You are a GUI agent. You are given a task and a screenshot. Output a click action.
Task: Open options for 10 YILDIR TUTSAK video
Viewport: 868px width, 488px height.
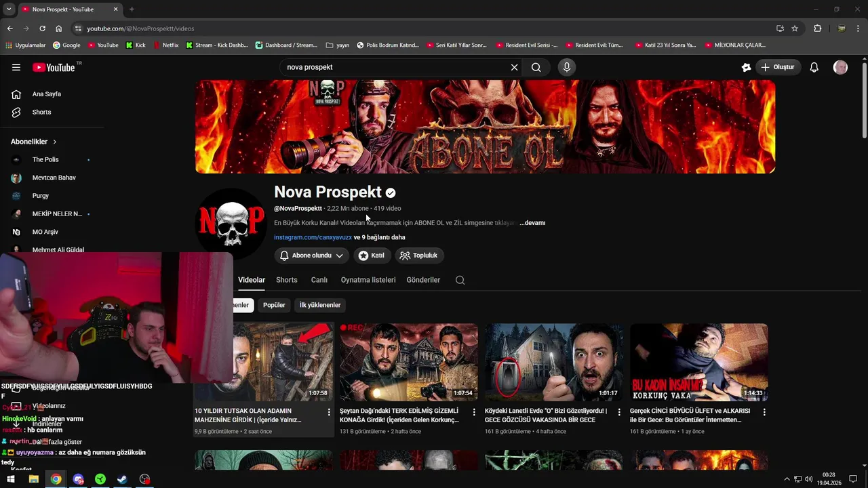[329, 412]
